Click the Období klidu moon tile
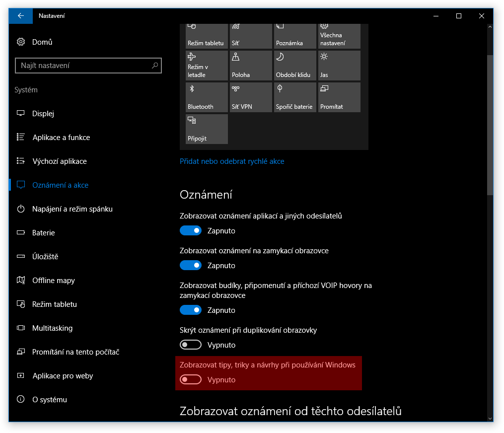The image size is (504, 433). coord(295,66)
